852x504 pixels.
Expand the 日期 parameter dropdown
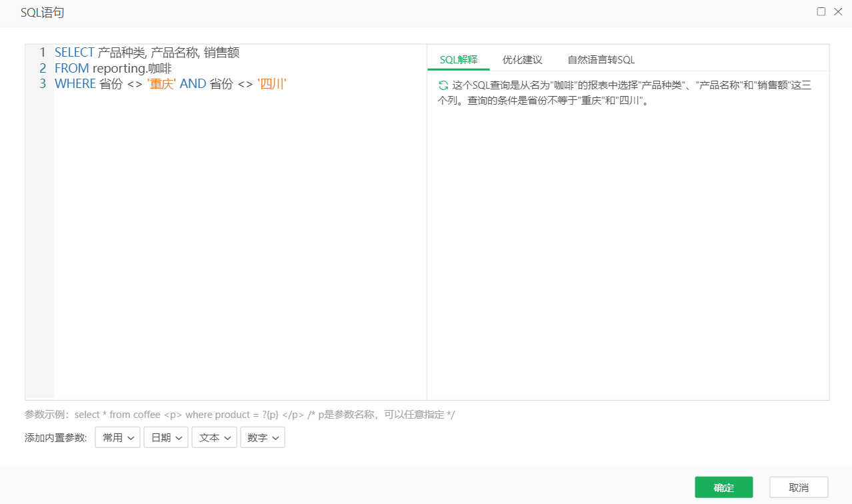click(166, 437)
